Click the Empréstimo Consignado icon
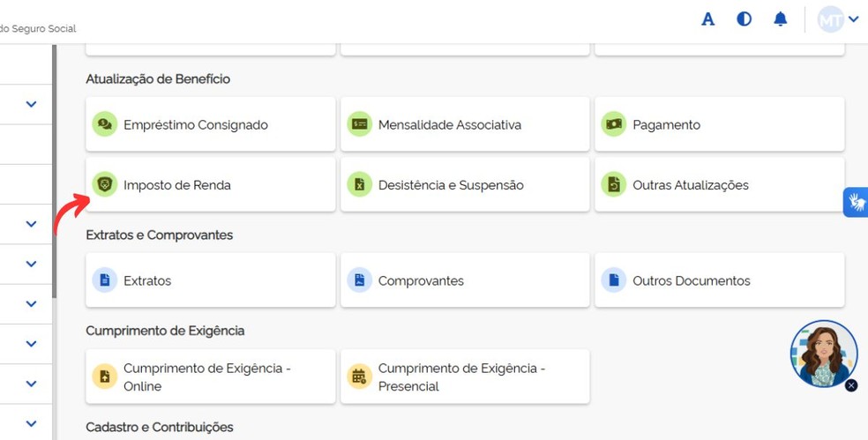The image size is (868, 440). click(x=105, y=124)
